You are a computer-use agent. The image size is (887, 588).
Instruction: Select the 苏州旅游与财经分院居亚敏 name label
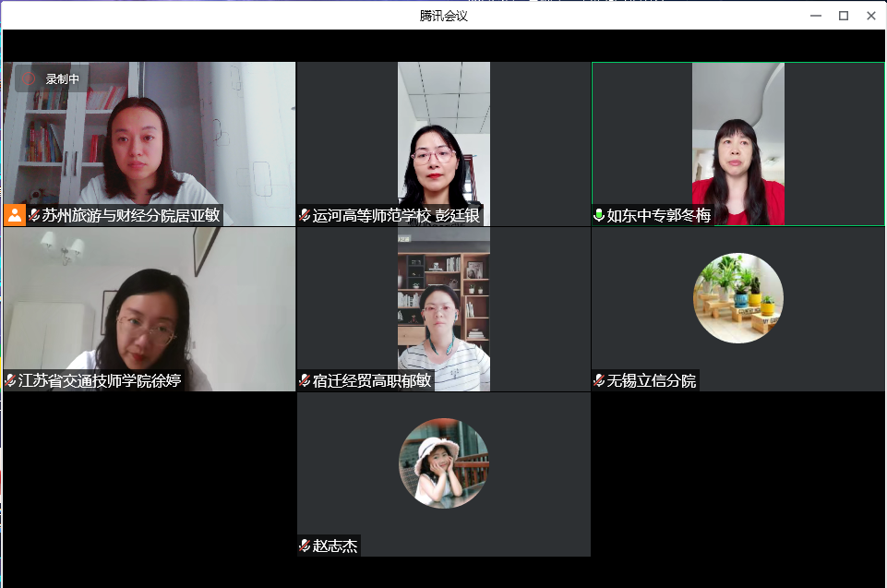coord(130,216)
